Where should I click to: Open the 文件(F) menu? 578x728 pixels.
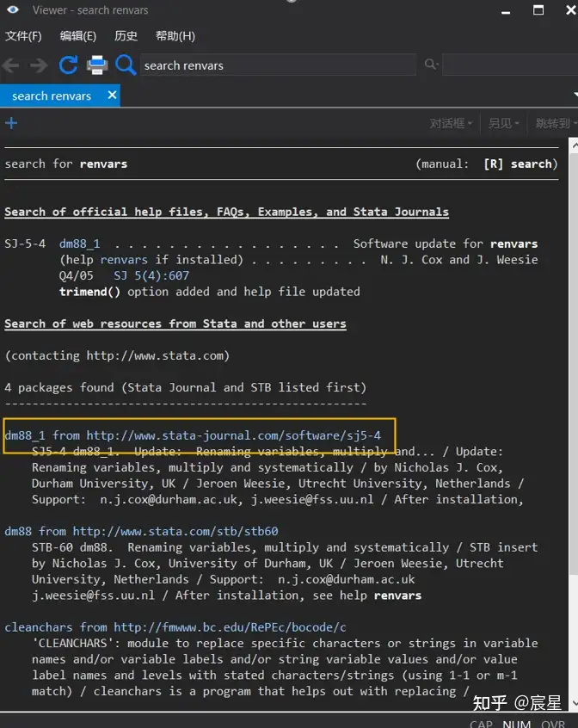click(x=23, y=36)
